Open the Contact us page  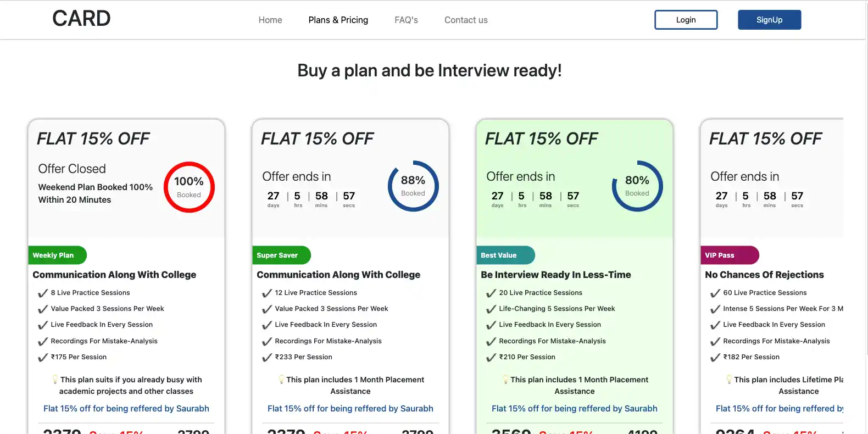(466, 20)
